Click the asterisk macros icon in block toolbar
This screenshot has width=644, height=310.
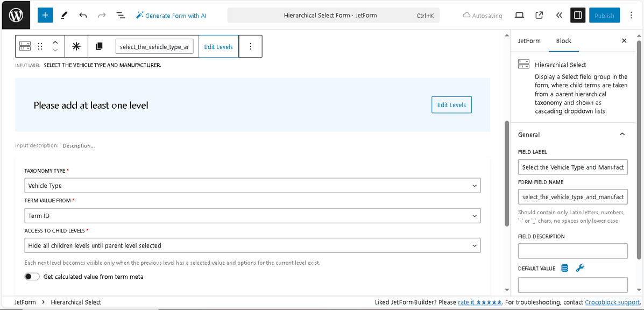pos(76,46)
